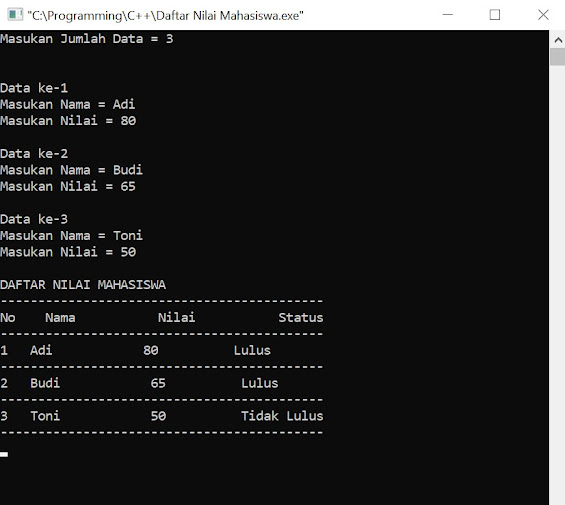Click the "Data ke-3" heading
Image resolution: width=565 pixels, height=505 pixels.
click(34, 220)
